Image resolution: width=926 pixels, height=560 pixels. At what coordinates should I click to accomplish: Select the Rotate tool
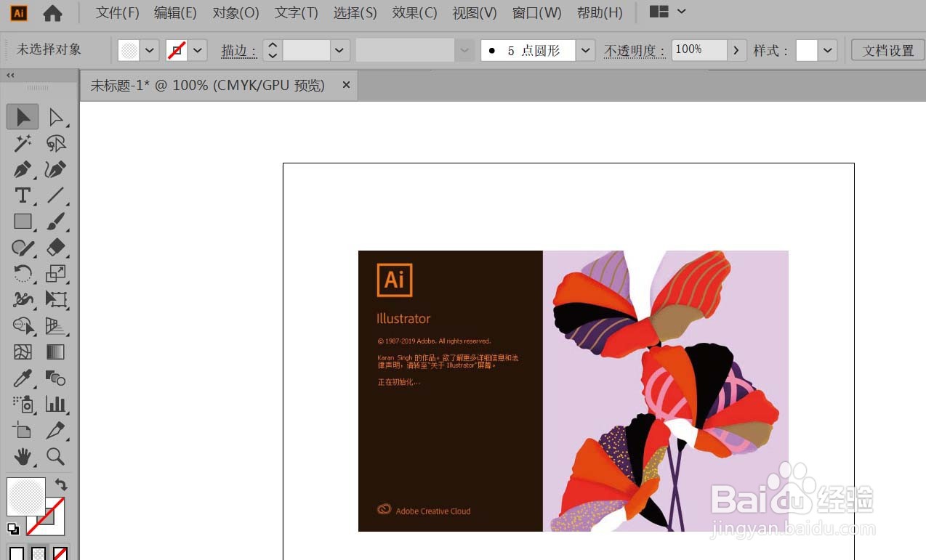click(23, 274)
